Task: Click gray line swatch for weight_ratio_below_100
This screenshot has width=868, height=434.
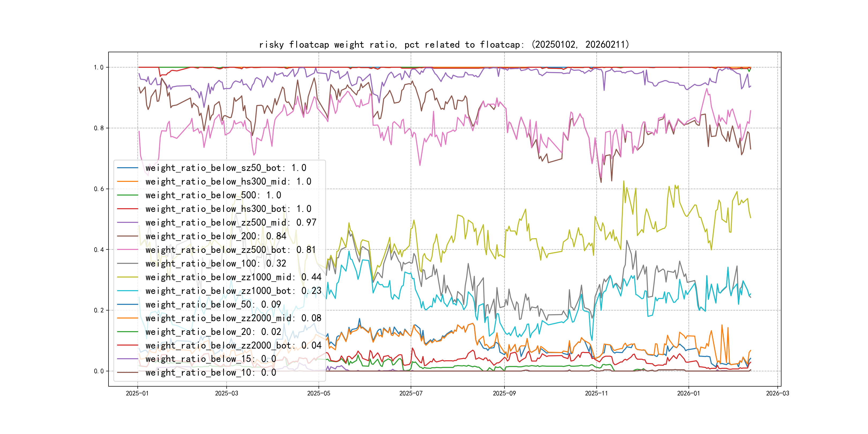Action: tap(127, 264)
